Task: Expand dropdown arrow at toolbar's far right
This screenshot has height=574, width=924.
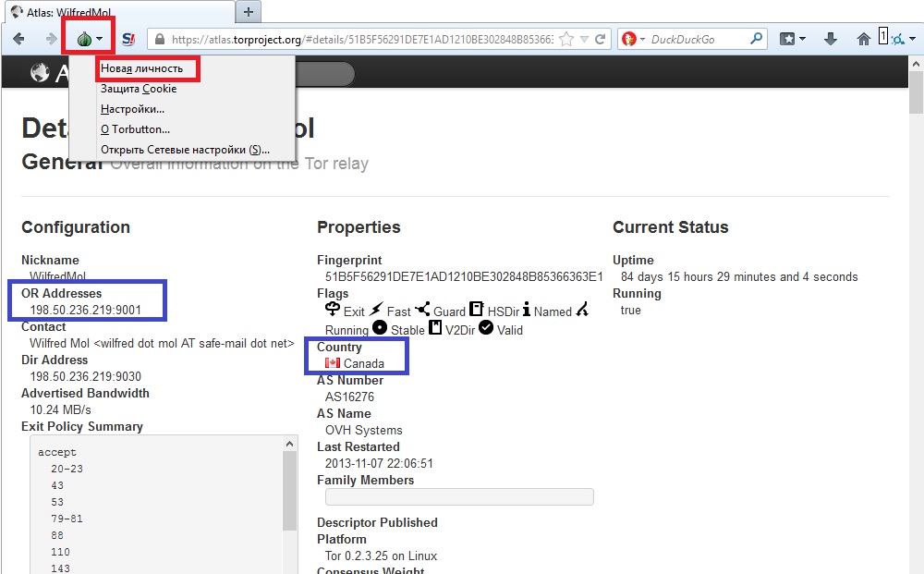Action: pyautogui.click(x=912, y=40)
